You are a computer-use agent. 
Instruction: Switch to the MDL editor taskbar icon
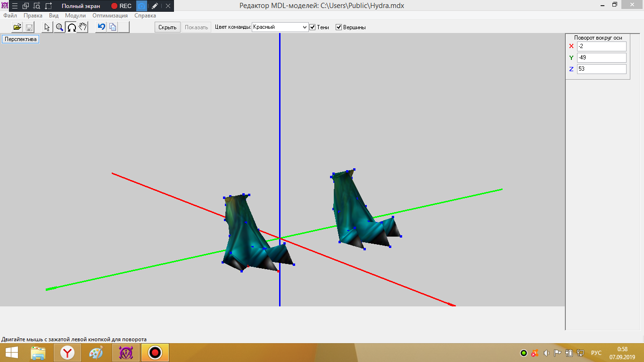point(126,353)
